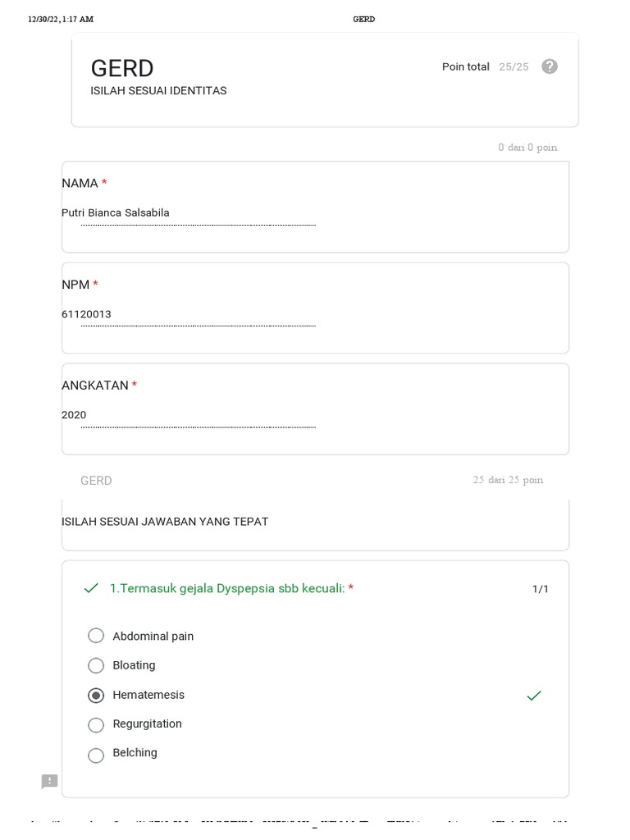This screenshot has height=840, width=630.
Task: Click the correct-answer checkmark next to Hematemesis
Action: point(534,696)
